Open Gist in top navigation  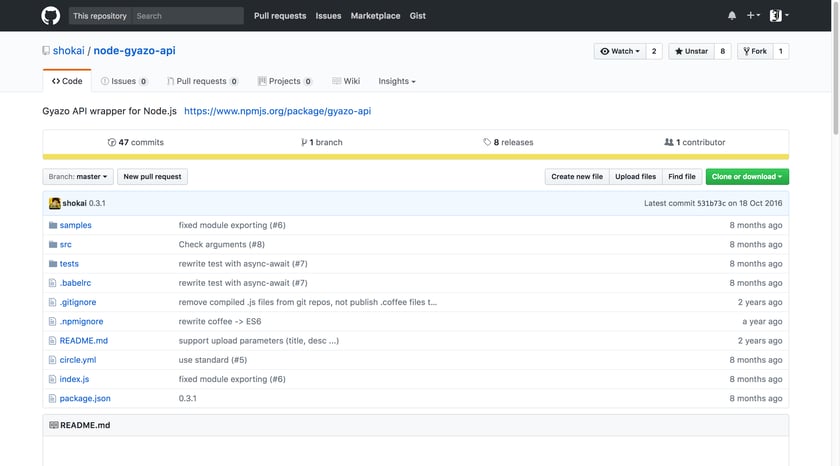tap(418, 16)
